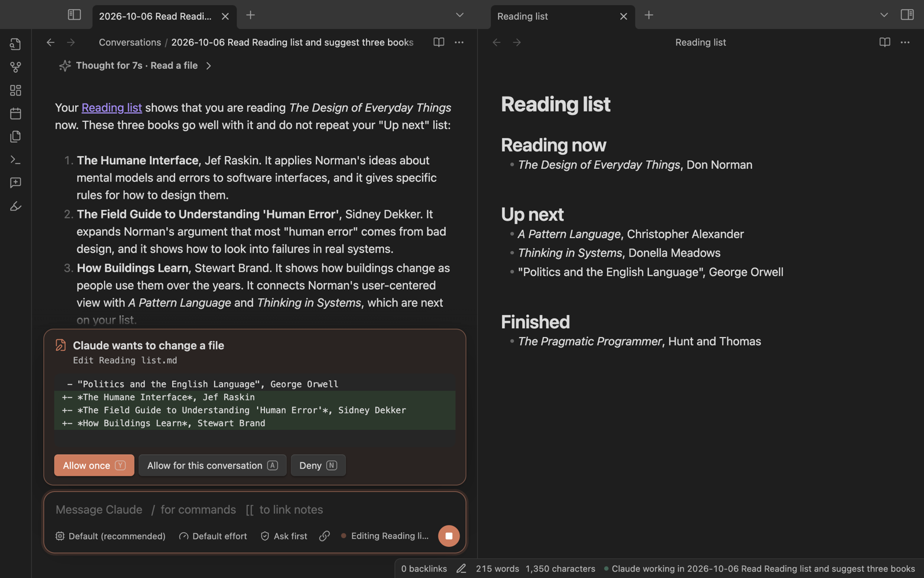Click 0 backlinks in status bar
The image size is (924, 578).
click(424, 569)
